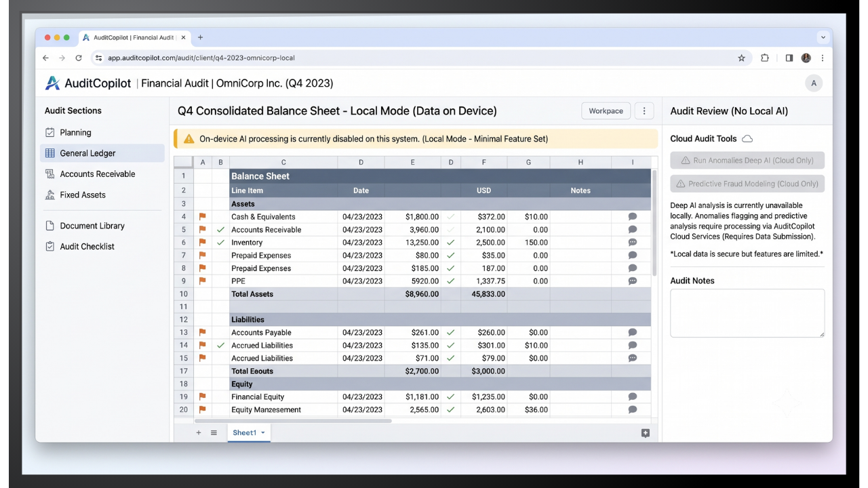Image resolution: width=868 pixels, height=488 pixels.
Task: Open a new browser tab with plus
Action: (200, 37)
